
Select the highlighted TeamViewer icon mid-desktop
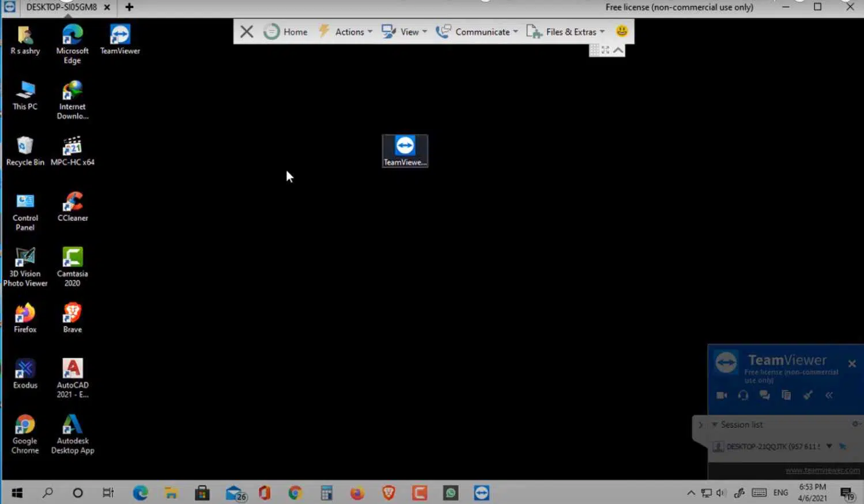point(405,151)
